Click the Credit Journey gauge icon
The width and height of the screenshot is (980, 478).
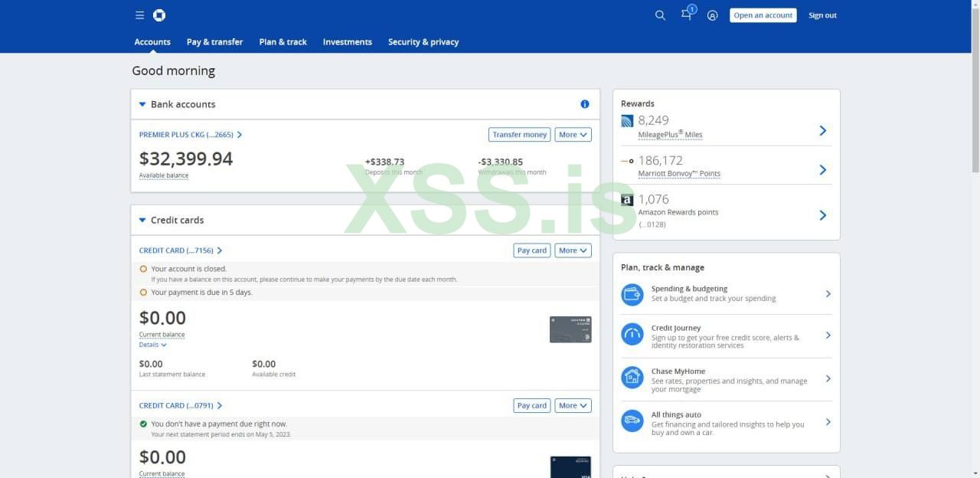[x=632, y=335]
